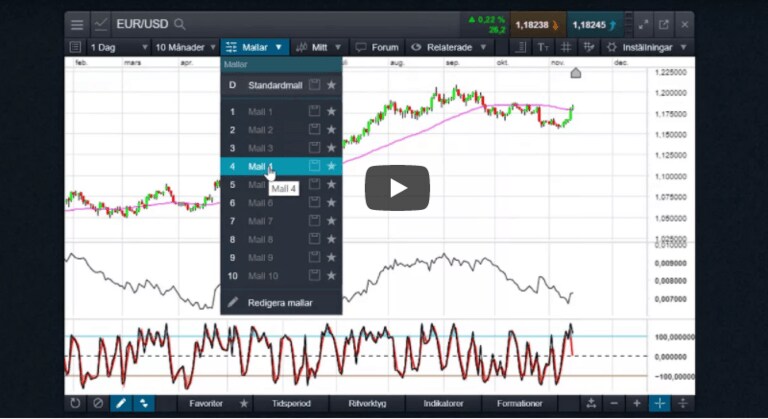Open Redigera mallar
This screenshot has width=768, height=419.
[x=281, y=302]
